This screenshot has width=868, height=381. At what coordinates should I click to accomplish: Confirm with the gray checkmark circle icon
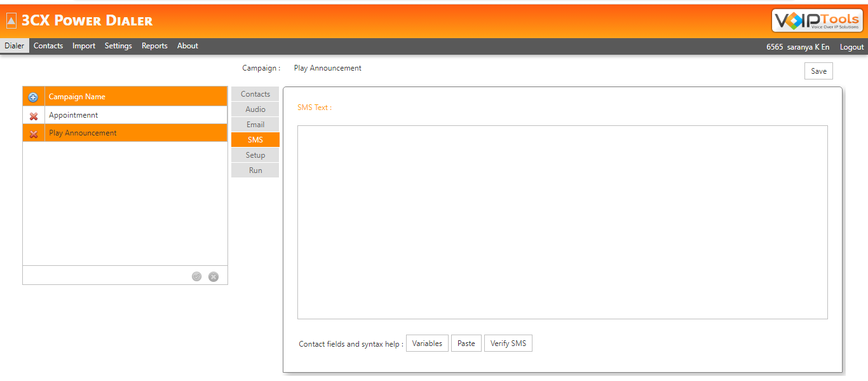(x=196, y=276)
